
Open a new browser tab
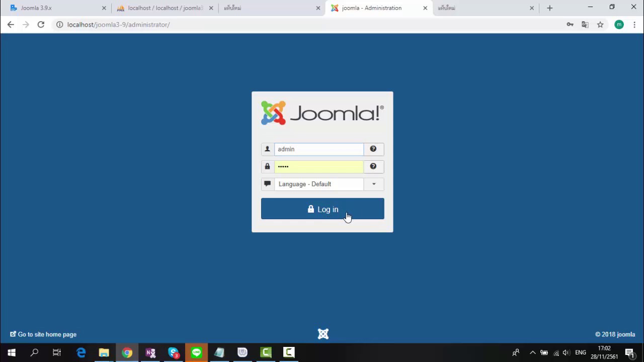(549, 8)
